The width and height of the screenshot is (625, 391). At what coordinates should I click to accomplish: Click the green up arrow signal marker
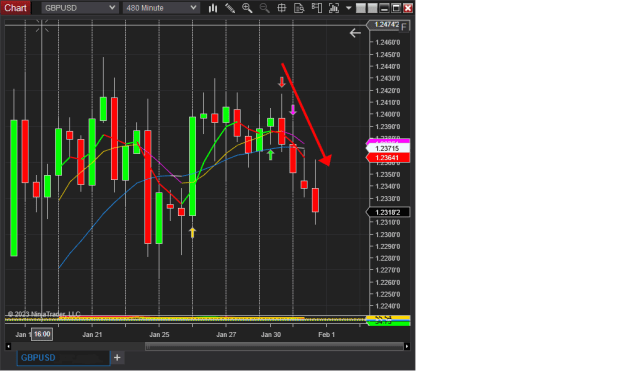(x=271, y=154)
